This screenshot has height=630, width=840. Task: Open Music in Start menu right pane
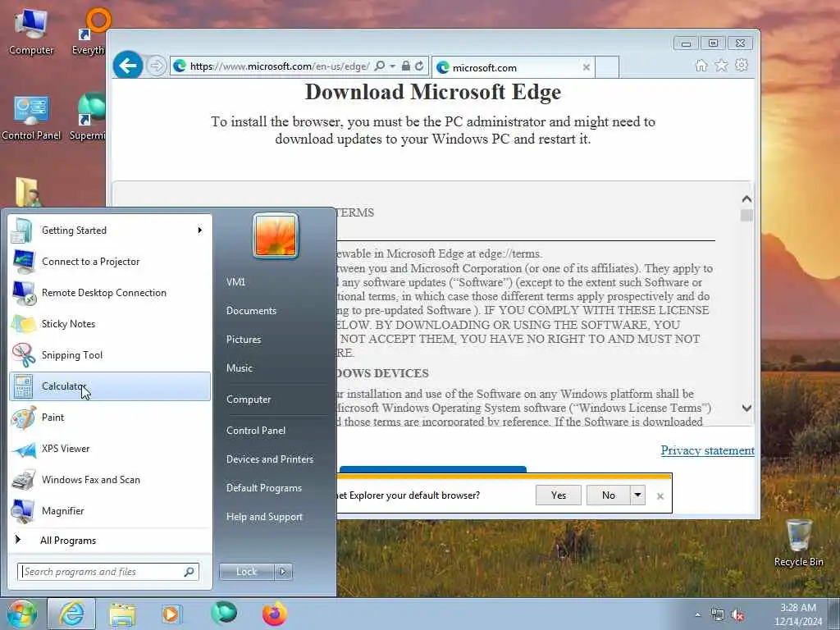[x=240, y=368]
